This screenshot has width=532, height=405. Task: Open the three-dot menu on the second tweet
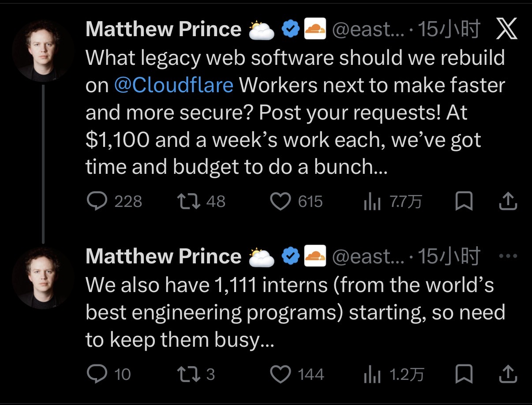pyautogui.click(x=506, y=256)
